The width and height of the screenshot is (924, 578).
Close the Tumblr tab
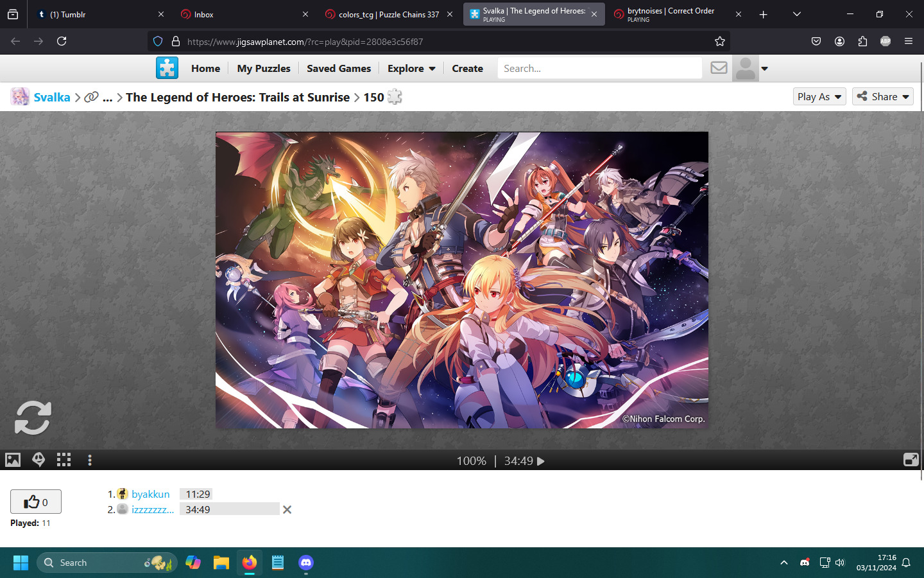pos(160,14)
